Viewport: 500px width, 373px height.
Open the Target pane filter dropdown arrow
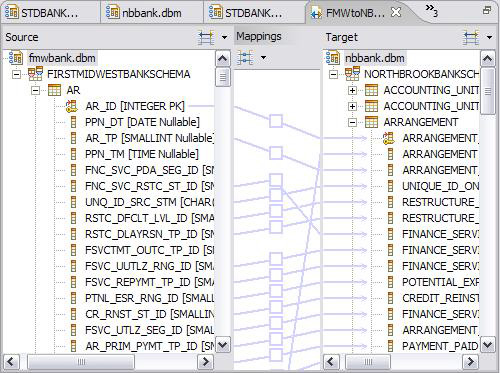coord(489,37)
